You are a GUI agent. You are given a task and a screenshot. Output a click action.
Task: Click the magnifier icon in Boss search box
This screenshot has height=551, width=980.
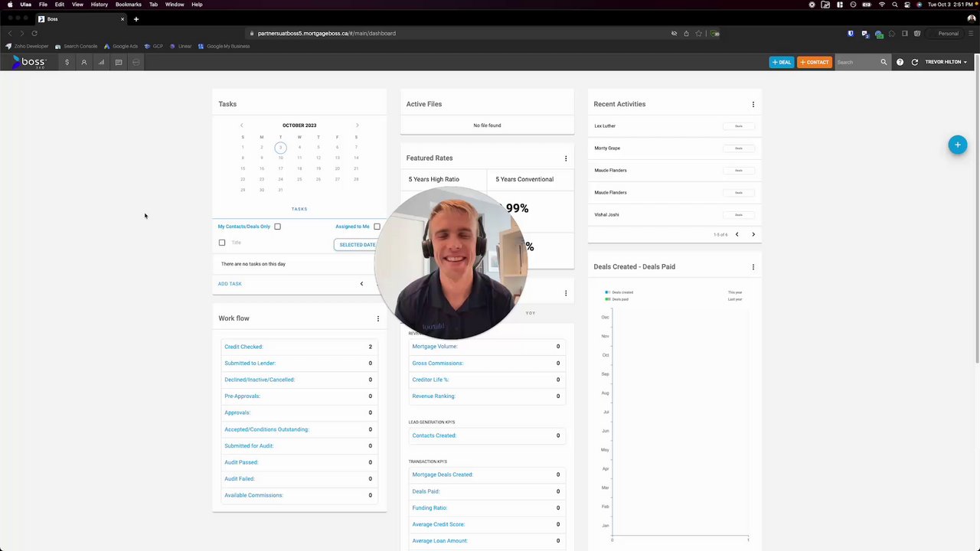(884, 62)
